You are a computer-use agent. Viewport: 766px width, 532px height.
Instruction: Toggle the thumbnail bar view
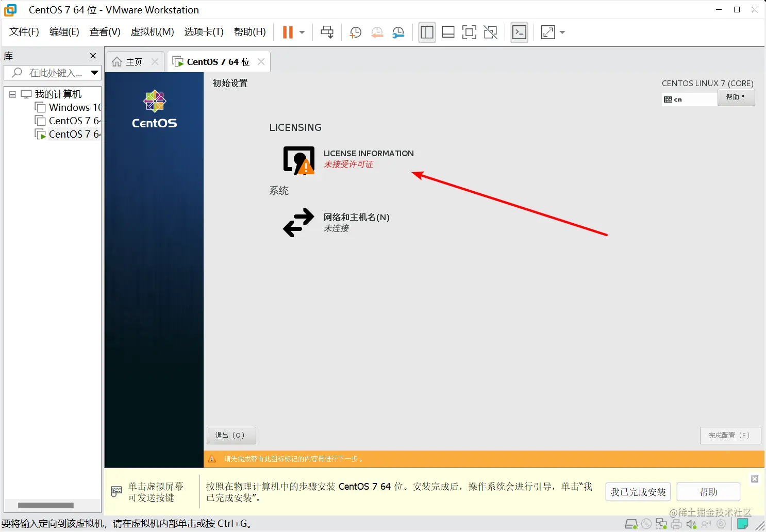448,32
